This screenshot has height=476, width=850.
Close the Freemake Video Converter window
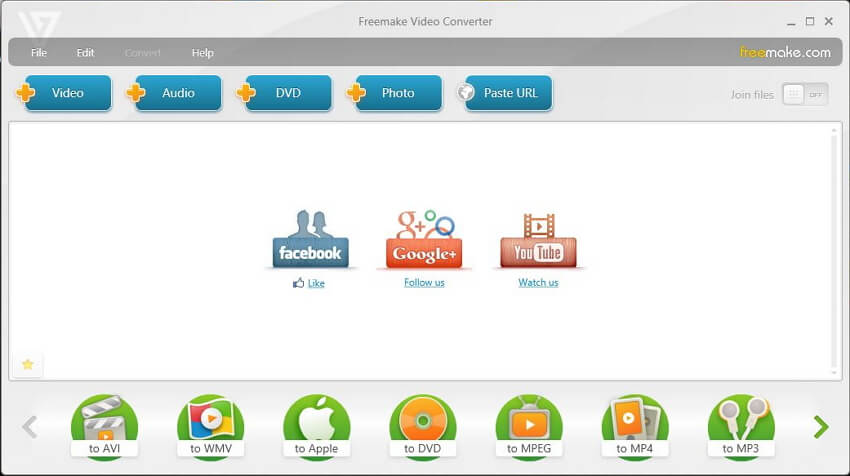828,21
